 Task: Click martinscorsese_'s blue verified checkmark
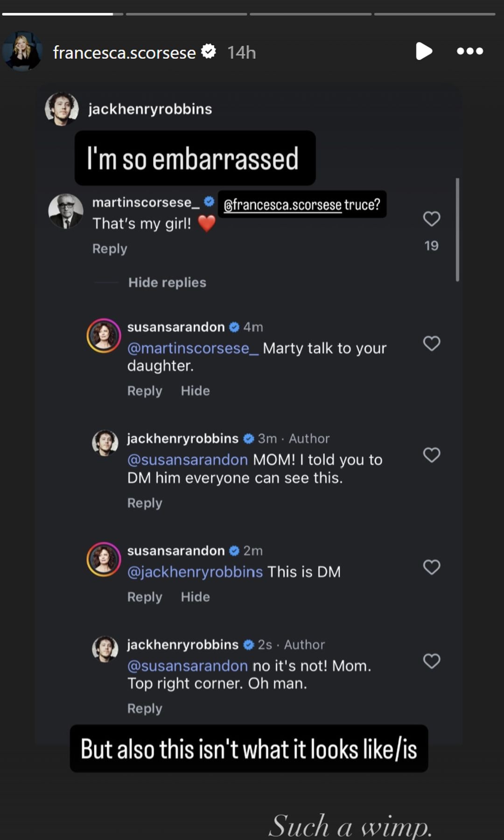[x=209, y=201]
